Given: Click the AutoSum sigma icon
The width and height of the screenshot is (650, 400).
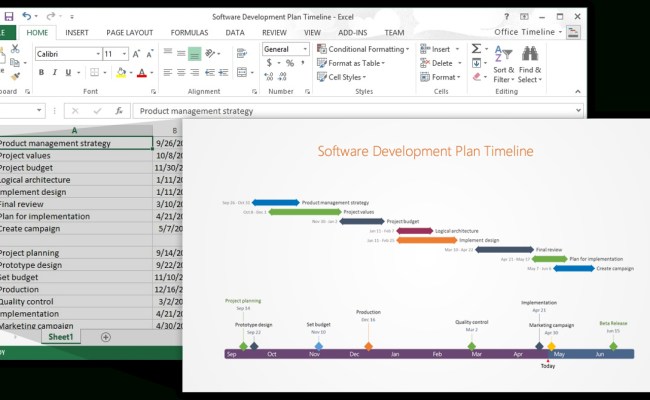Looking at the screenshot, I should 476,49.
